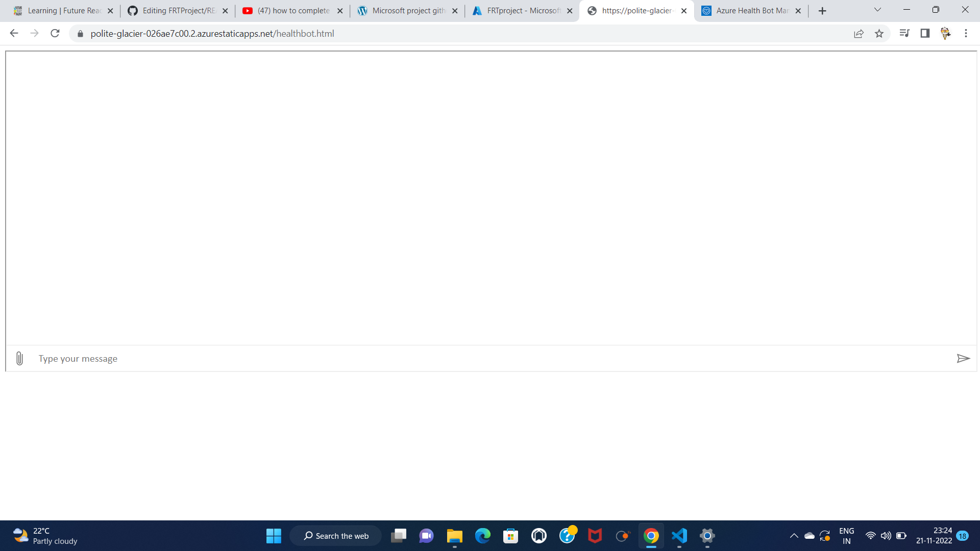
Task: Go back to previous page
Action: click(x=14, y=34)
